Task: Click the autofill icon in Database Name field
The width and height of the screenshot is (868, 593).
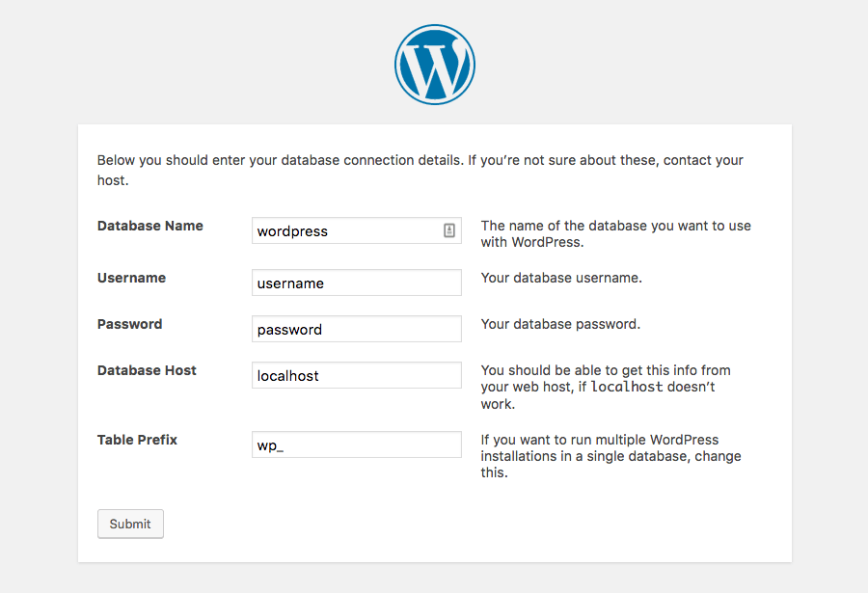Action: [x=448, y=230]
